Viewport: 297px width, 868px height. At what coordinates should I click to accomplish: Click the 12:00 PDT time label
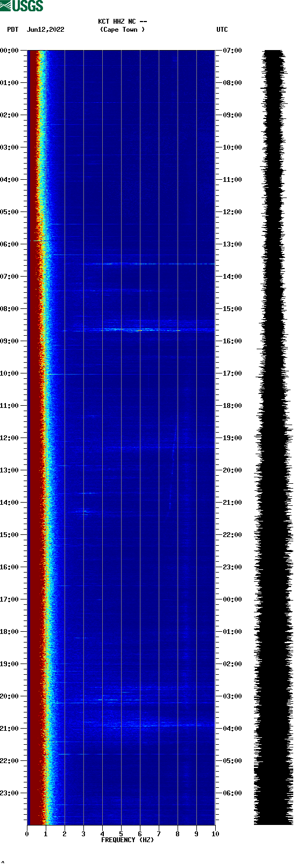9,438
